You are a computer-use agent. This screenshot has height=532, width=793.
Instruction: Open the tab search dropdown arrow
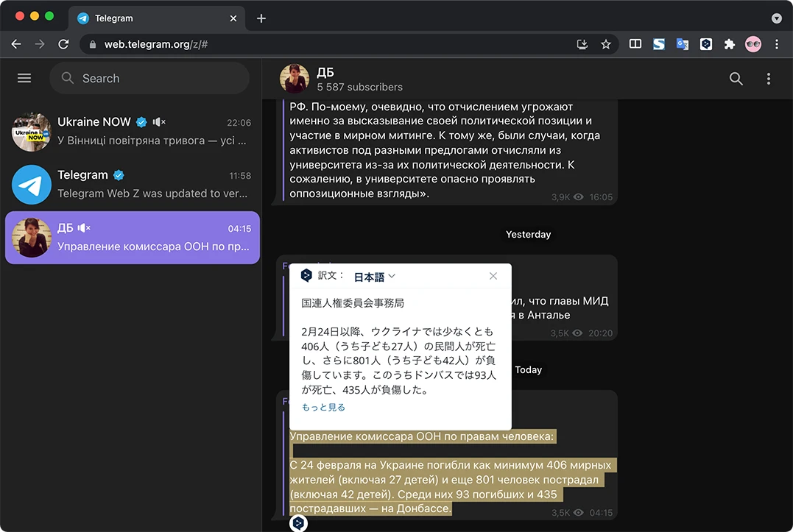click(x=777, y=18)
